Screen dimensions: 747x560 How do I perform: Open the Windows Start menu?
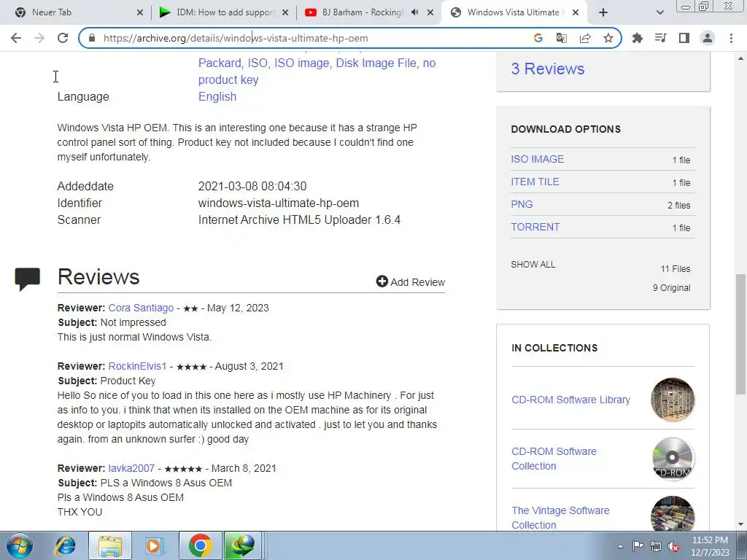(x=20, y=545)
